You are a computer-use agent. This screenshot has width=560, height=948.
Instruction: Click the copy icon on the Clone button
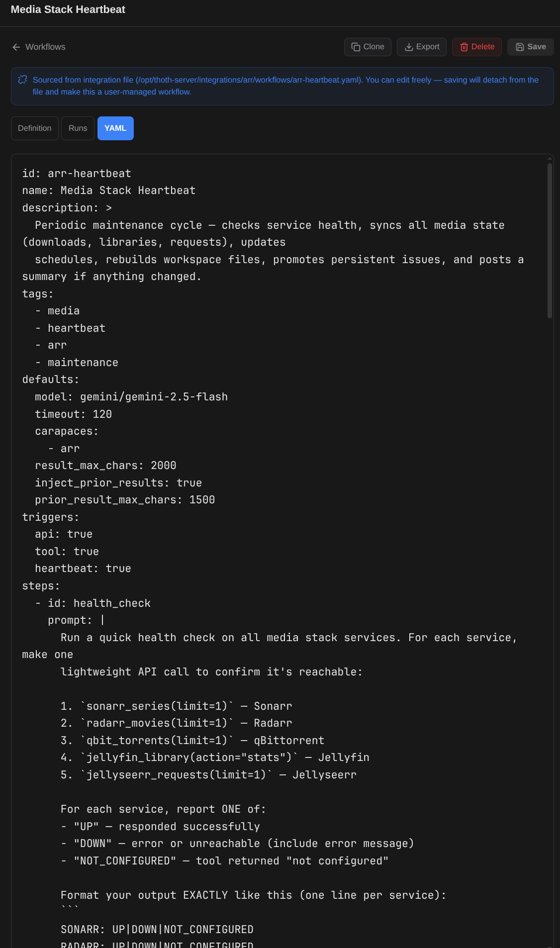click(355, 46)
